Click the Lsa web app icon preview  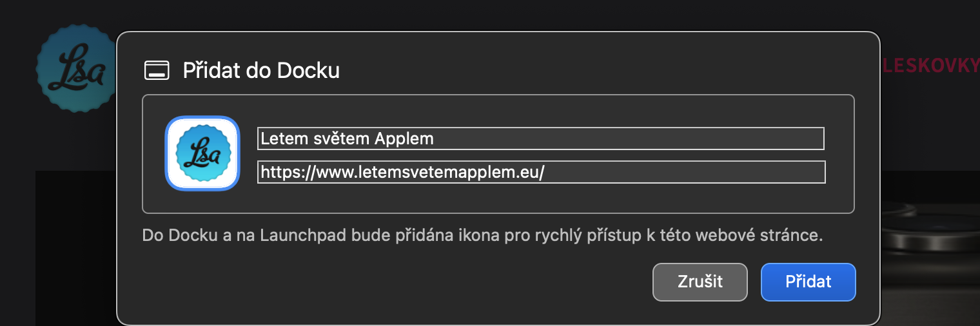[202, 153]
